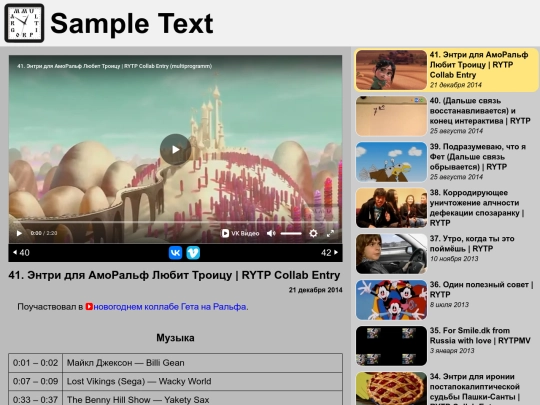Open title 39. Подразумеваю, что я Фет
Viewport: 540px width, 405px height.
pos(478,157)
